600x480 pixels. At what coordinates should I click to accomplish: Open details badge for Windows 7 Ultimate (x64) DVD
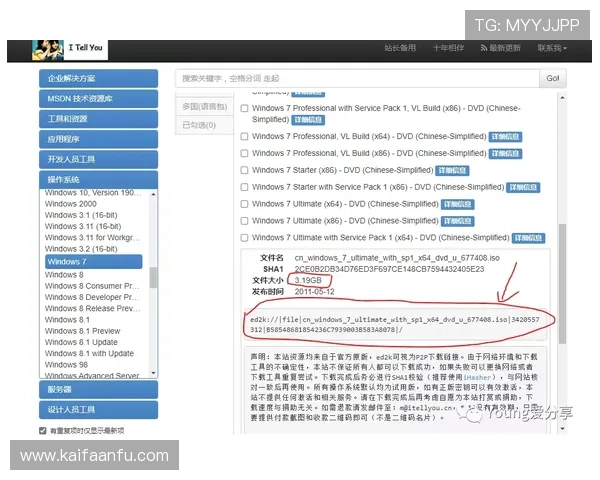click(457, 204)
